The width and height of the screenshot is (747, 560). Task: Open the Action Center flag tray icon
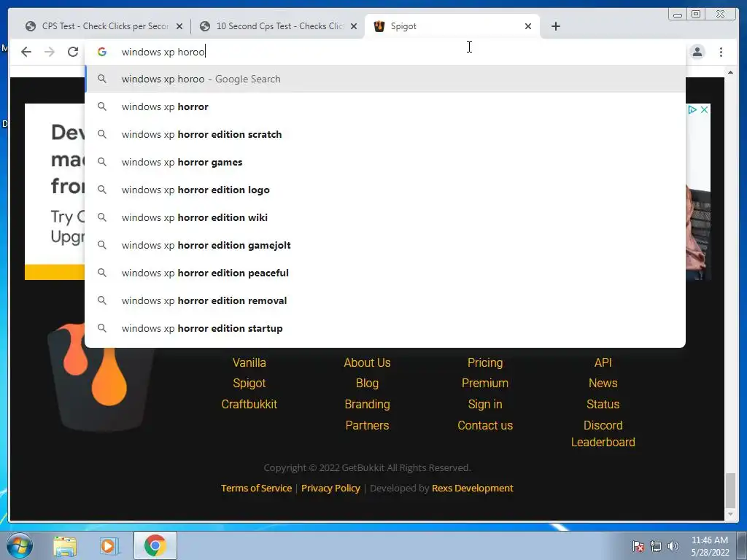(x=638, y=546)
